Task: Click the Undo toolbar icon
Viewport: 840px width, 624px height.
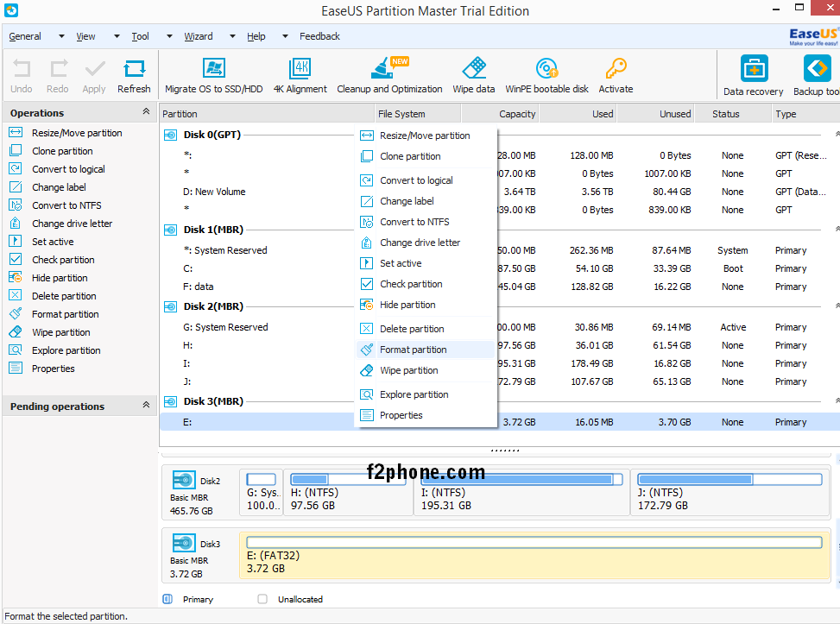Action: [x=22, y=76]
